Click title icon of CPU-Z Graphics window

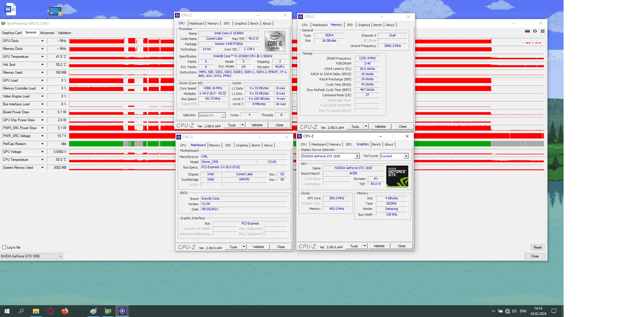(300, 136)
